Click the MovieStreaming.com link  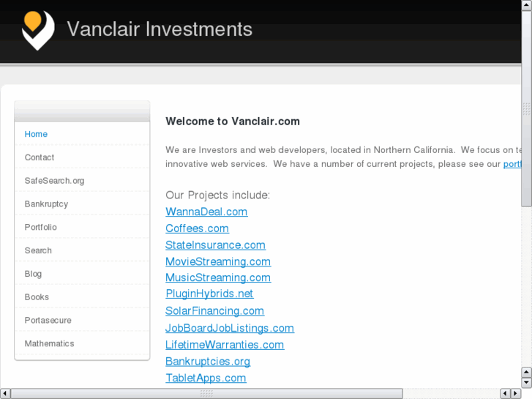218,261
